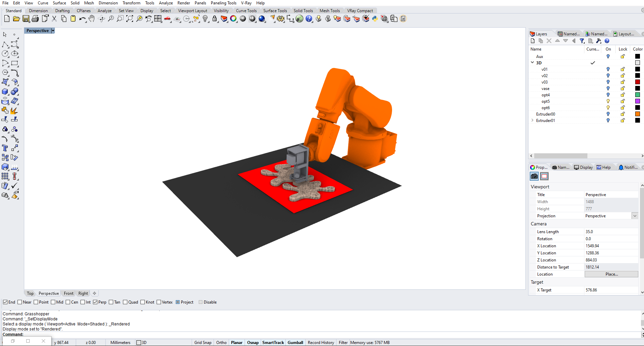Switch to the Mesh Tools toolbar tab
644x346 pixels.
point(330,11)
